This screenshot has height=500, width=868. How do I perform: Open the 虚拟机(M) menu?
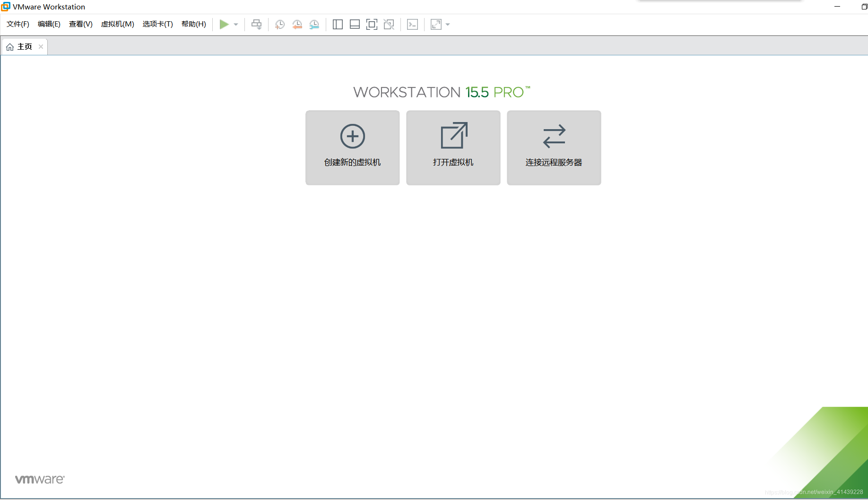118,24
